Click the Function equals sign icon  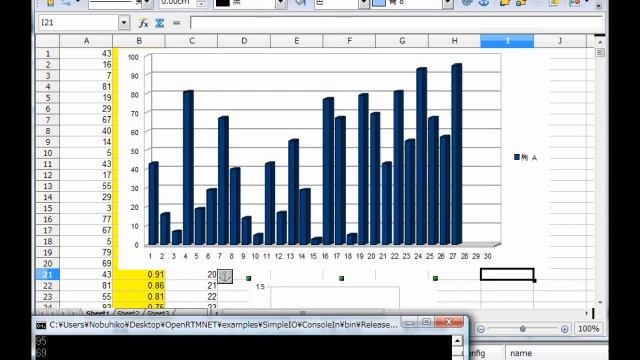coord(176,23)
